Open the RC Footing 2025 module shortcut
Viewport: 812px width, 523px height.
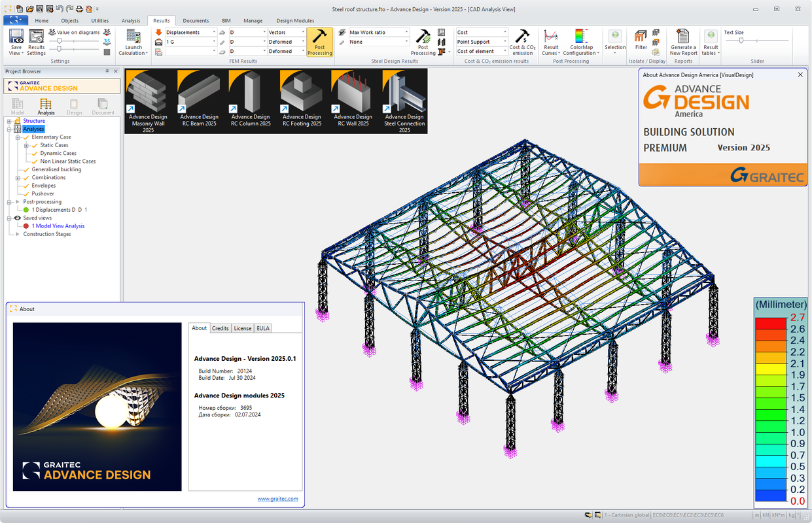(x=302, y=99)
